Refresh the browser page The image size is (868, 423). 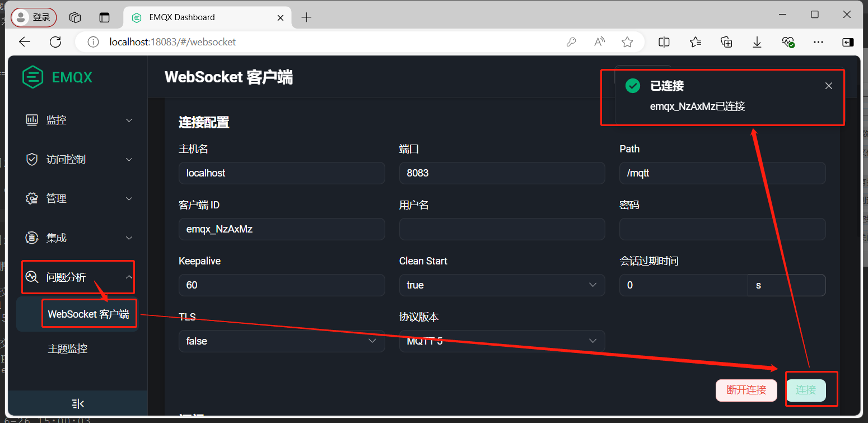click(x=55, y=42)
